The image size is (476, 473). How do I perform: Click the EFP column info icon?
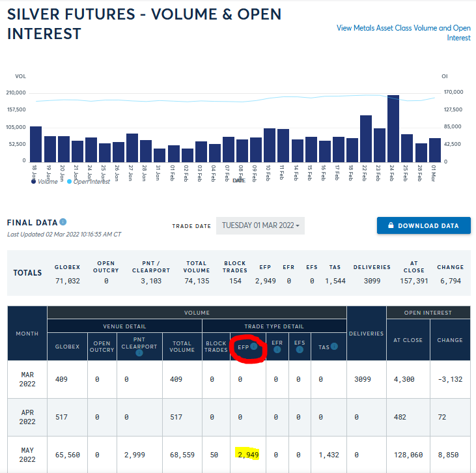tap(254, 347)
